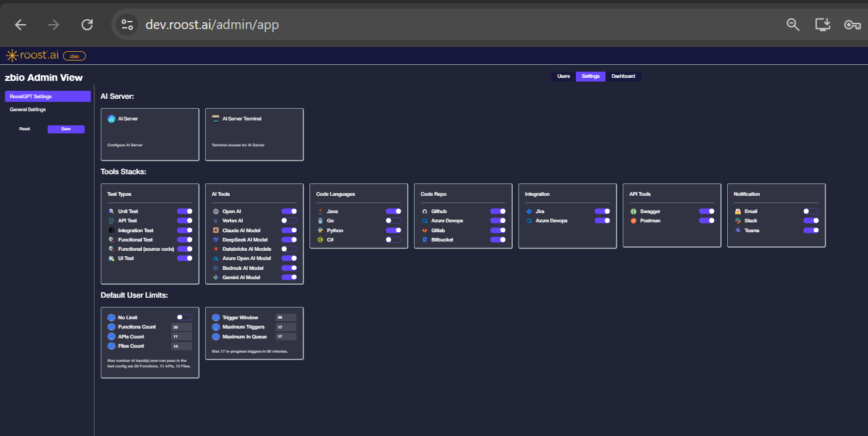This screenshot has height=436, width=868.
Task: Click the Bitbucket icon
Action: point(425,240)
